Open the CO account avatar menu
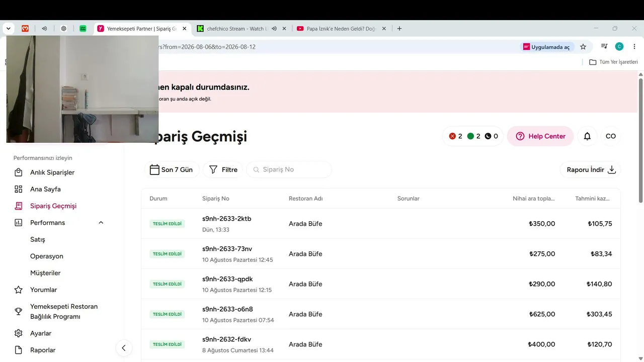 tap(611, 136)
